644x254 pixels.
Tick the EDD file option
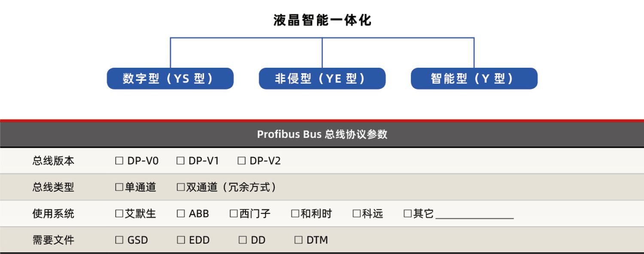181,240
